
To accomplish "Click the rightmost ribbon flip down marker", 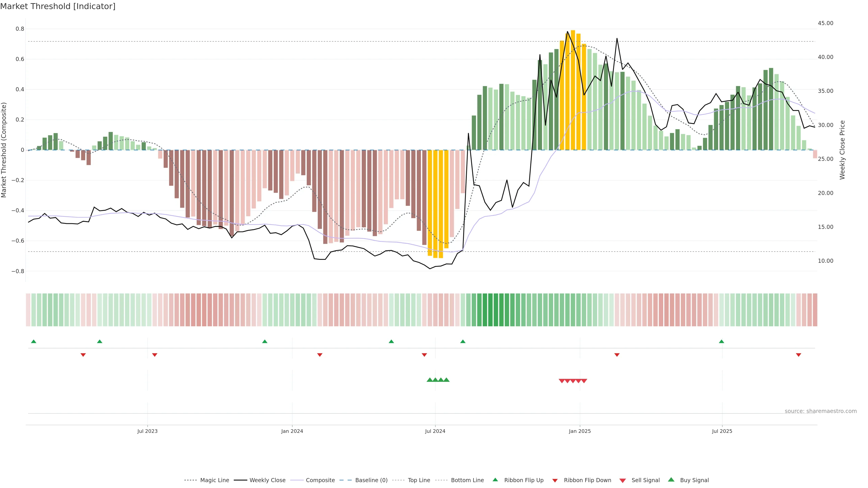I will [798, 355].
